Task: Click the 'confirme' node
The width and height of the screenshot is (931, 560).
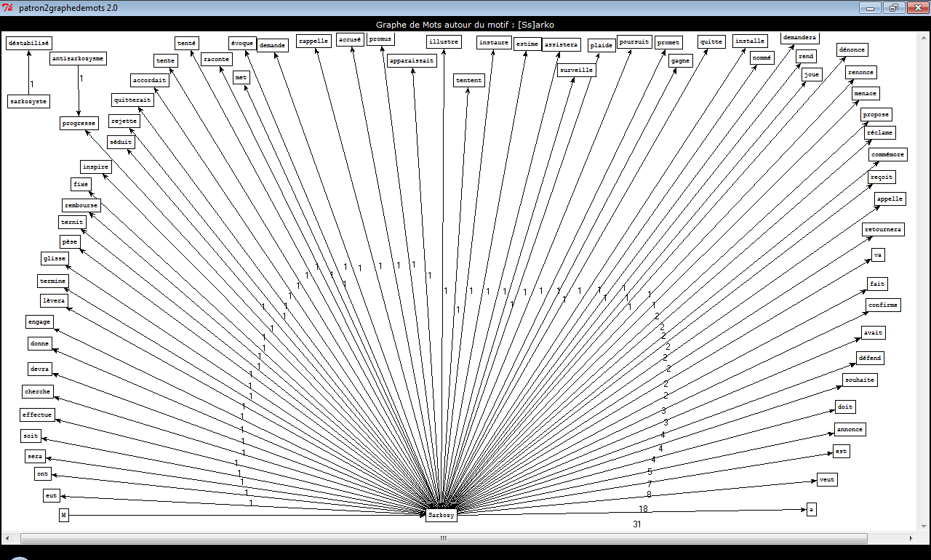Action: [x=884, y=305]
